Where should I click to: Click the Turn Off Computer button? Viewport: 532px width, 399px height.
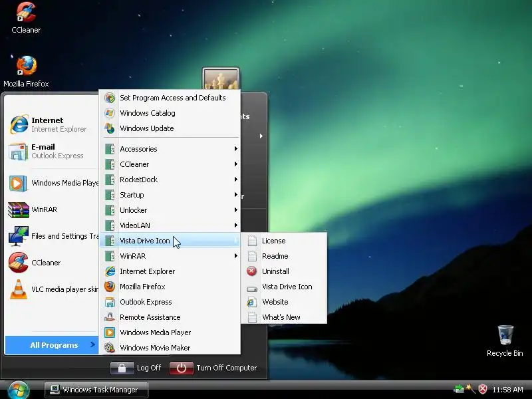213,368
